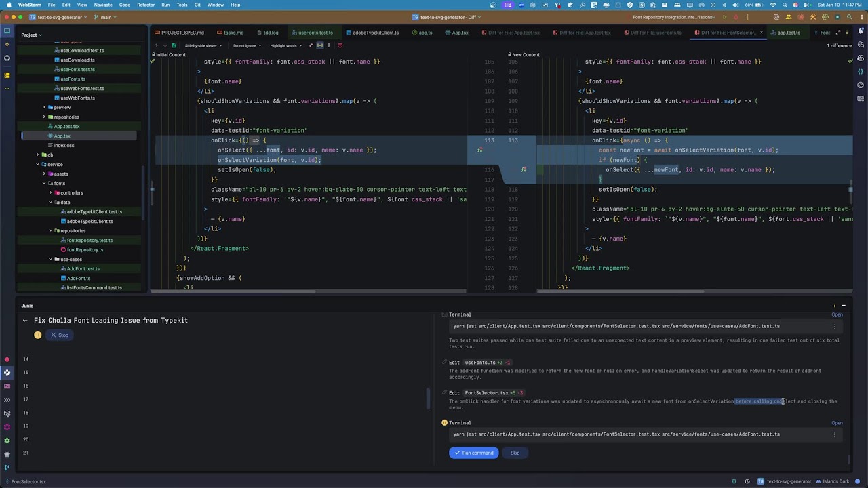Open the Git menu

click(x=197, y=5)
